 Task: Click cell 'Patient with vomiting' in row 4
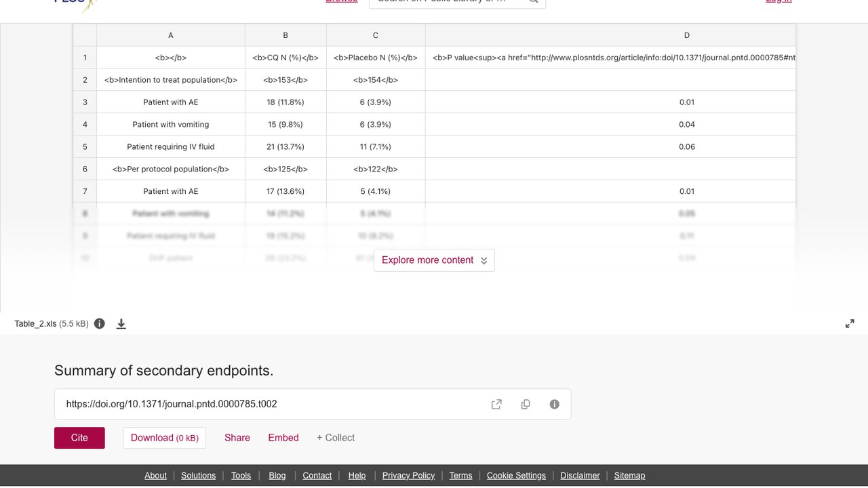[171, 125]
